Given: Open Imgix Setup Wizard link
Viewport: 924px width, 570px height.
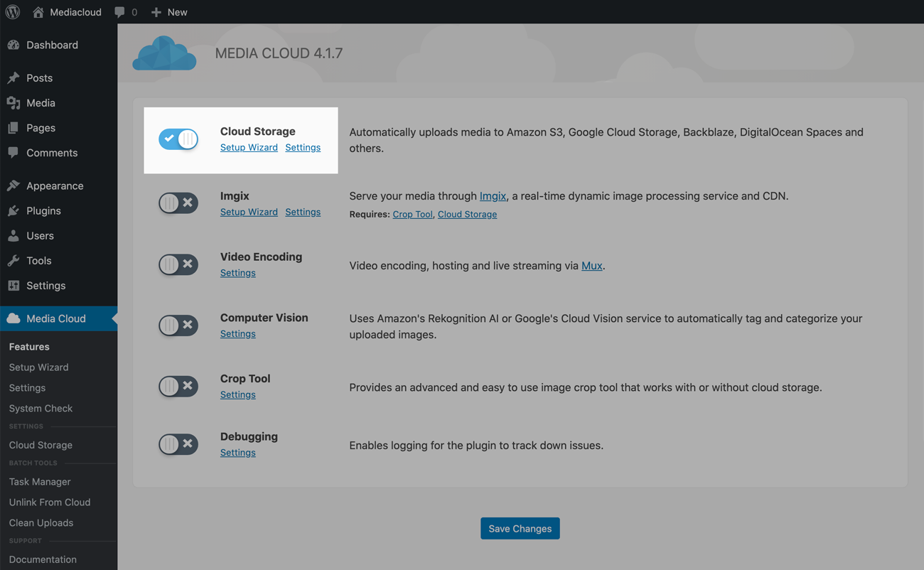Looking at the screenshot, I should click(249, 212).
